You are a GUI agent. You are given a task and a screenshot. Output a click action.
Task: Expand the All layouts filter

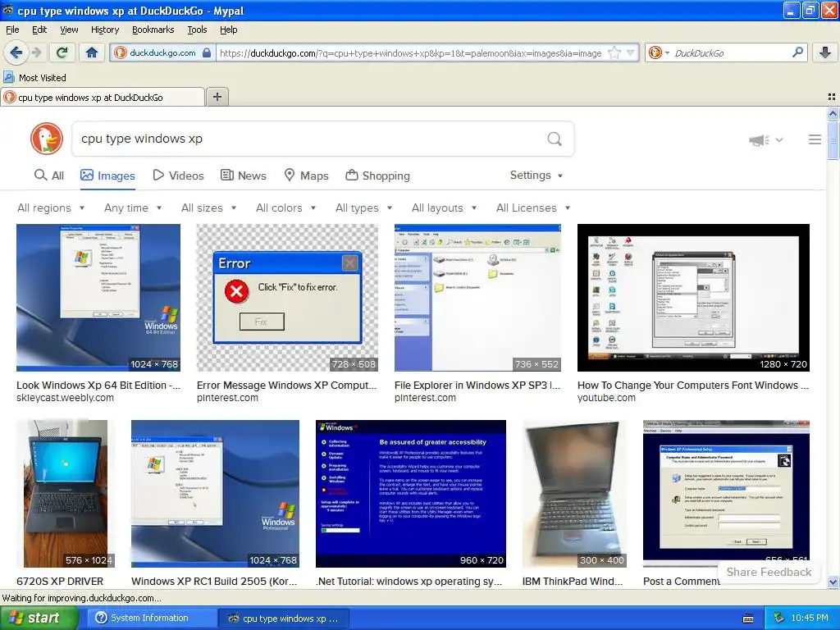tap(444, 208)
